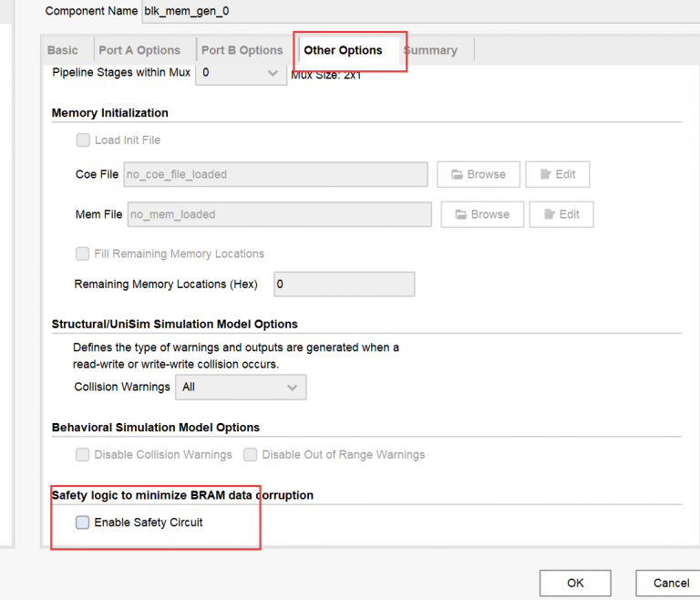Enable the Safety Circuit checkbox
The height and width of the screenshot is (600, 700).
pyautogui.click(x=83, y=522)
